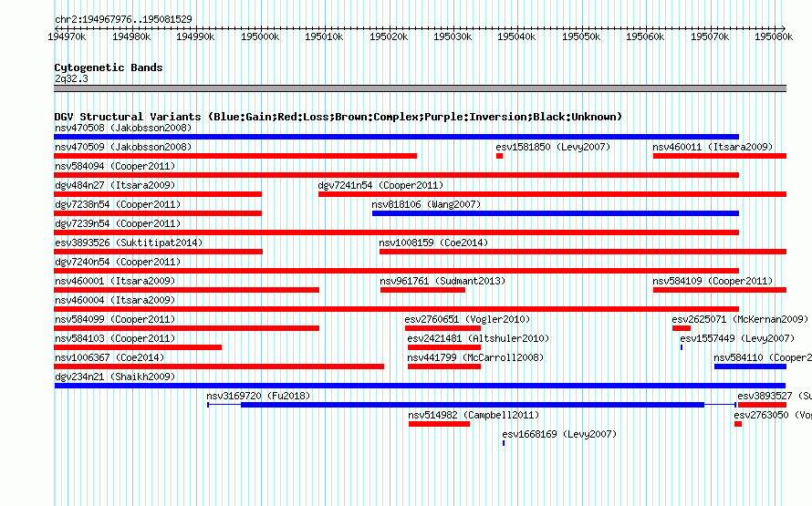Select the blue nsv584110 gain bar
Image resolution: width=812 pixels, height=506 pixels.
(x=750, y=367)
